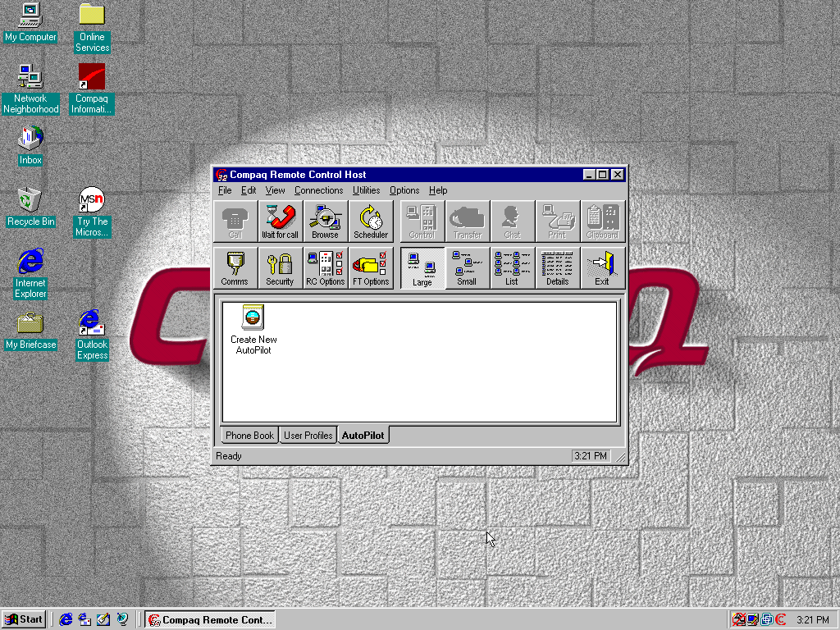
Task: Open the Connections menu
Action: point(318,189)
